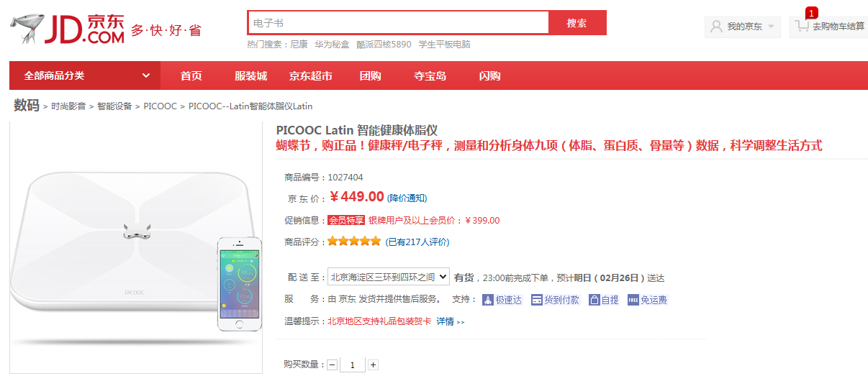Click the ￥449.00 price text
This screenshot has width=868, height=376.
pyautogui.click(x=357, y=197)
